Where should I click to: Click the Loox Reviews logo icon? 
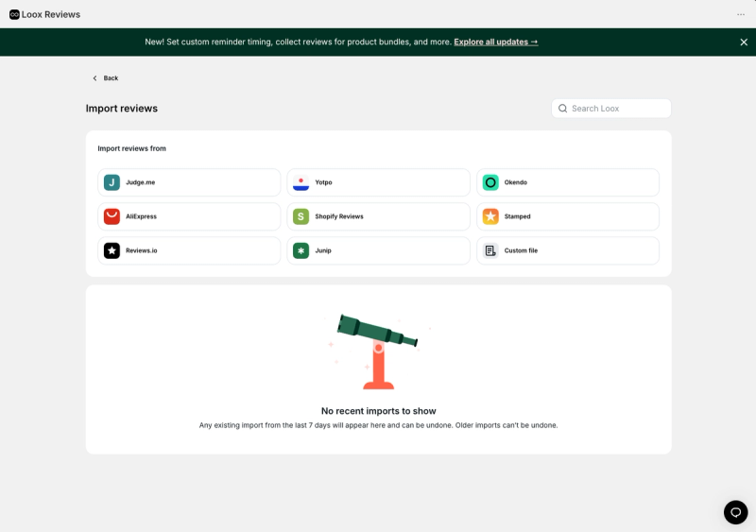coord(14,14)
